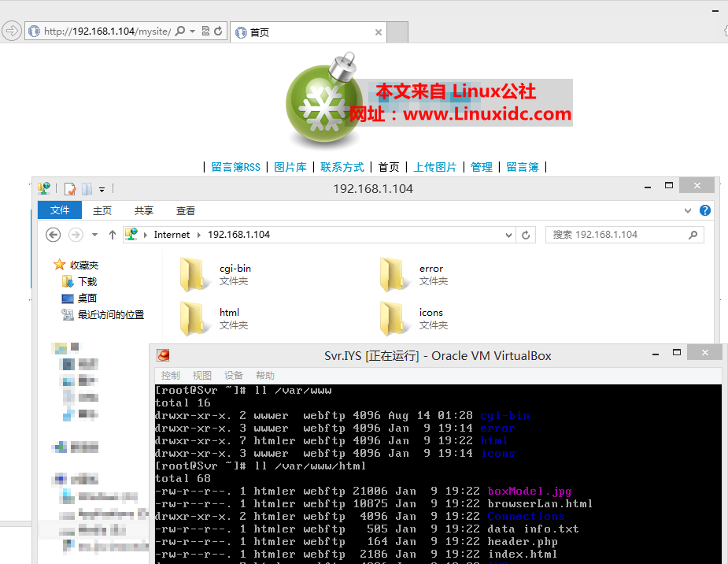Switch to the 查看 ribbon tab
This screenshot has width=728, height=564.
coord(186,210)
